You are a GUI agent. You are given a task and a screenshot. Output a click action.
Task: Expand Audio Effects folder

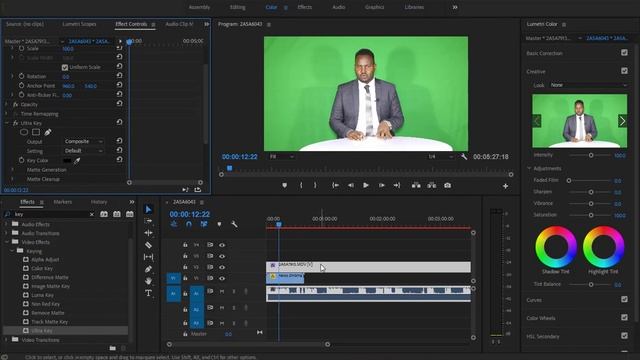pos(6,224)
